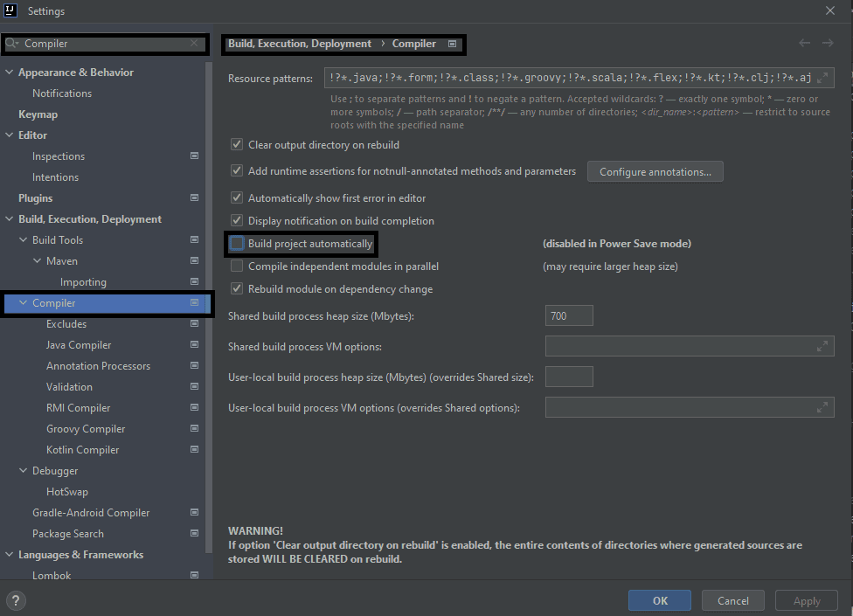Expand the Resource patterns field

pos(822,78)
